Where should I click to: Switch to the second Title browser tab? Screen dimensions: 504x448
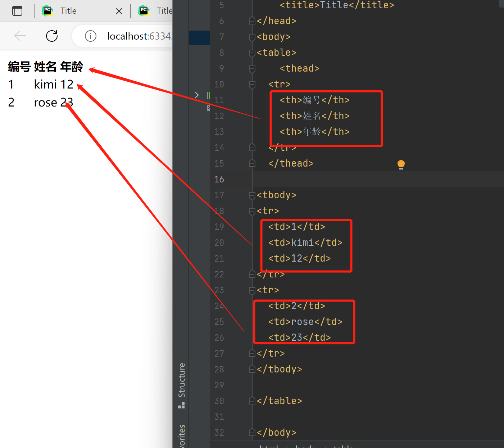coord(155,11)
